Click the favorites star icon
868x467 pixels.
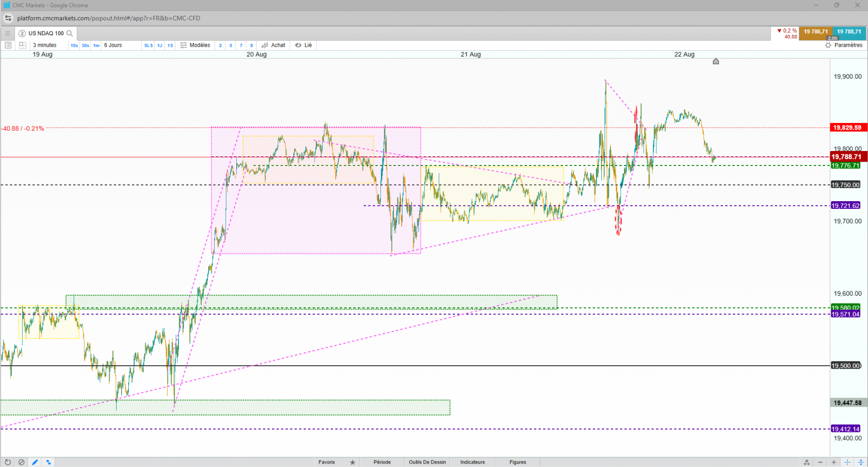pos(353,462)
